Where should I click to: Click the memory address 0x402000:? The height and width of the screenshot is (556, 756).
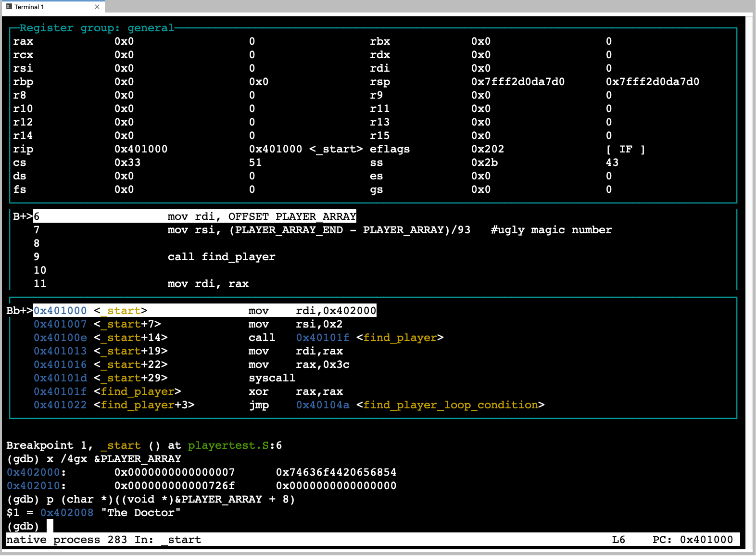[x=36, y=472]
